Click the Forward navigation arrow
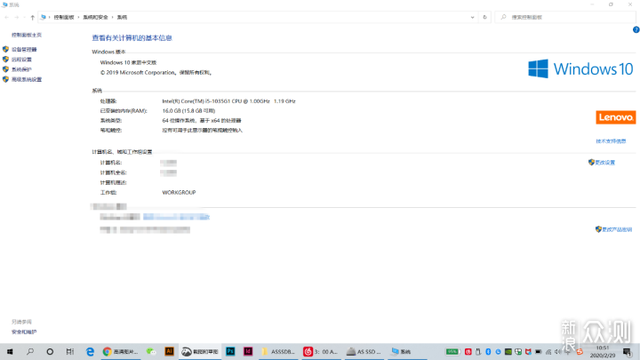The height and width of the screenshot is (360, 640). pyautogui.click(x=16, y=17)
